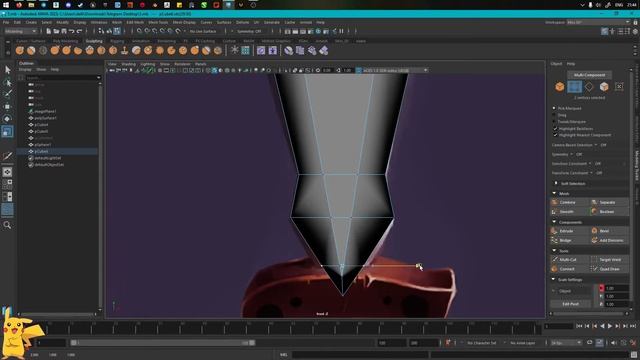Collapse the Tools section

click(554, 251)
